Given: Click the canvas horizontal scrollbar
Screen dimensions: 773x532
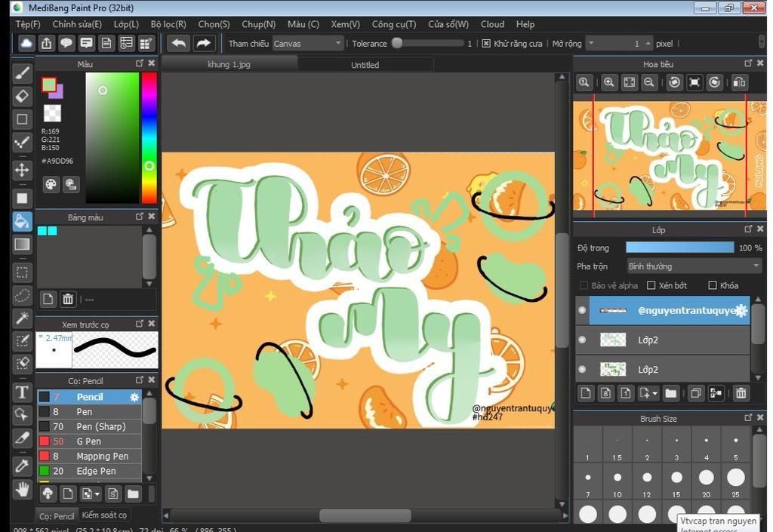Looking at the screenshot, I should [365, 515].
